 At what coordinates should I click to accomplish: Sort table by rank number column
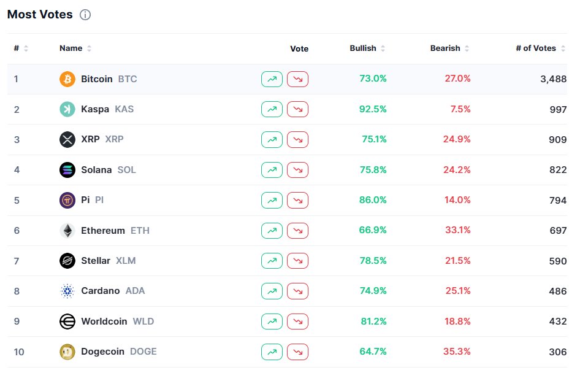coord(21,48)
